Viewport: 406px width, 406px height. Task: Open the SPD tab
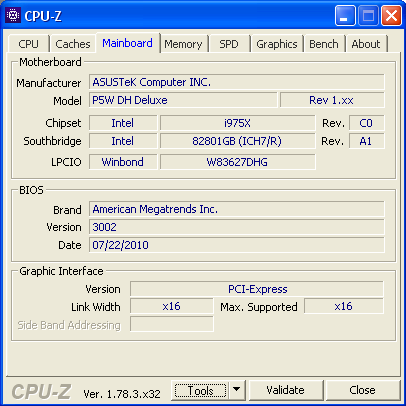click(x=229, y=44)
